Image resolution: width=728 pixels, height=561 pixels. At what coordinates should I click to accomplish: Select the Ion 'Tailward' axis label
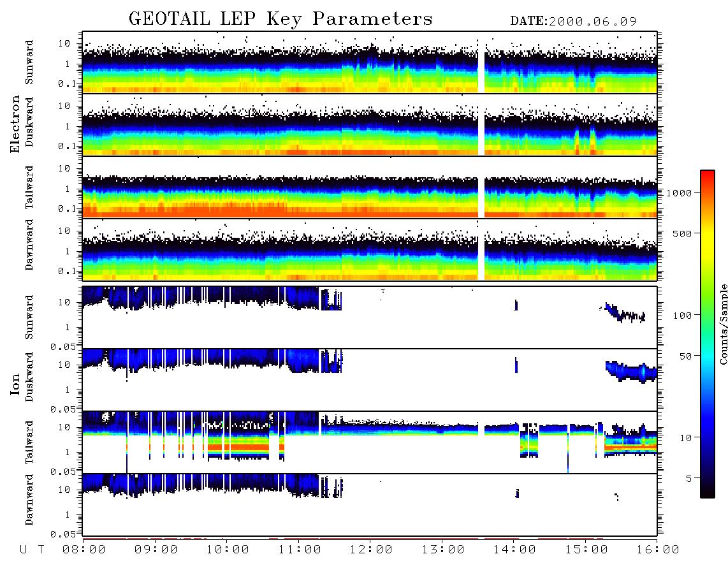[x=29, y=442]
